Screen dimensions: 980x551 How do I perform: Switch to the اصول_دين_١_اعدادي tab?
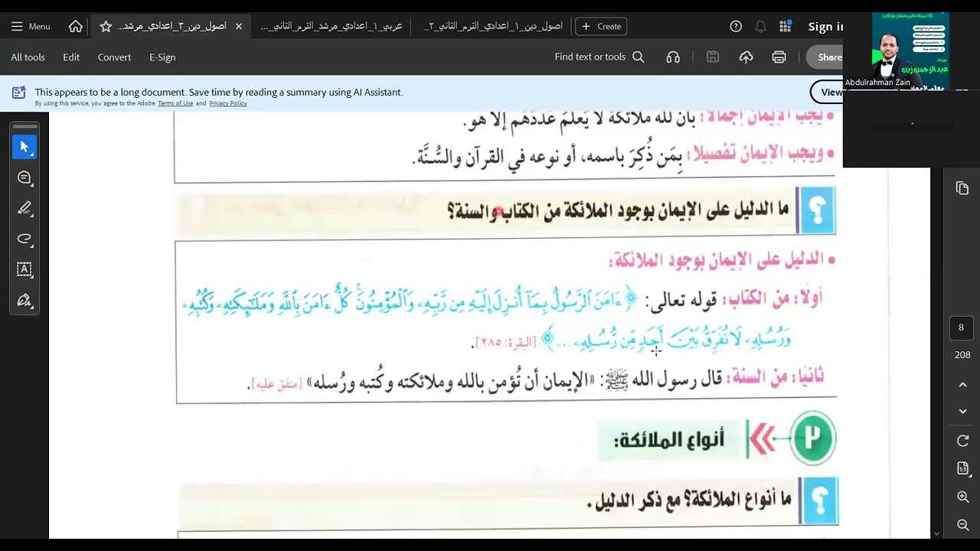(x=492, y=26)
